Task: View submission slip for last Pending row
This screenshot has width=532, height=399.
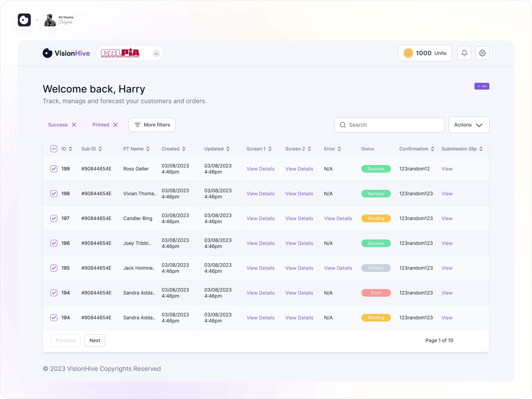Action: click(447, 317)
